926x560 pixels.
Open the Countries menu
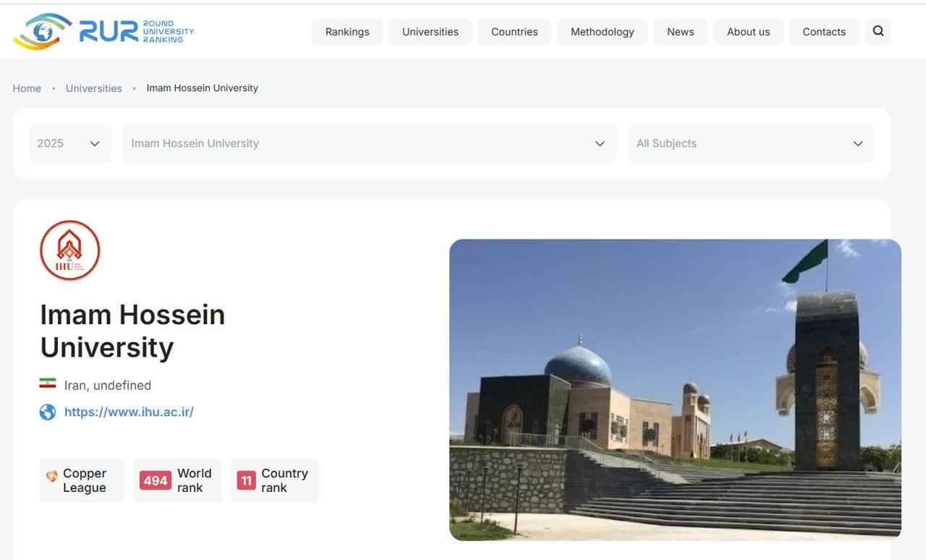(x=514, y=31)
